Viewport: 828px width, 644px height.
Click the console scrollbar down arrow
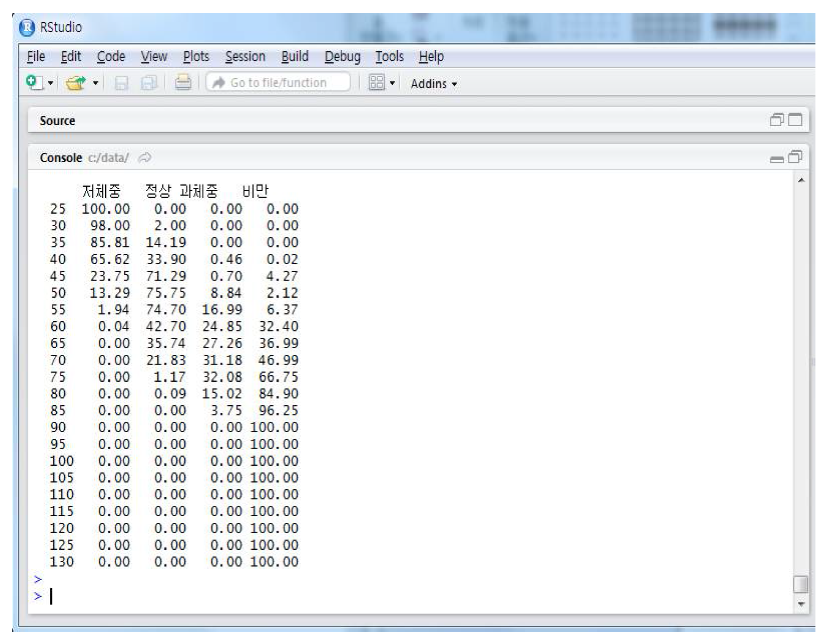[x=801, y=604]
